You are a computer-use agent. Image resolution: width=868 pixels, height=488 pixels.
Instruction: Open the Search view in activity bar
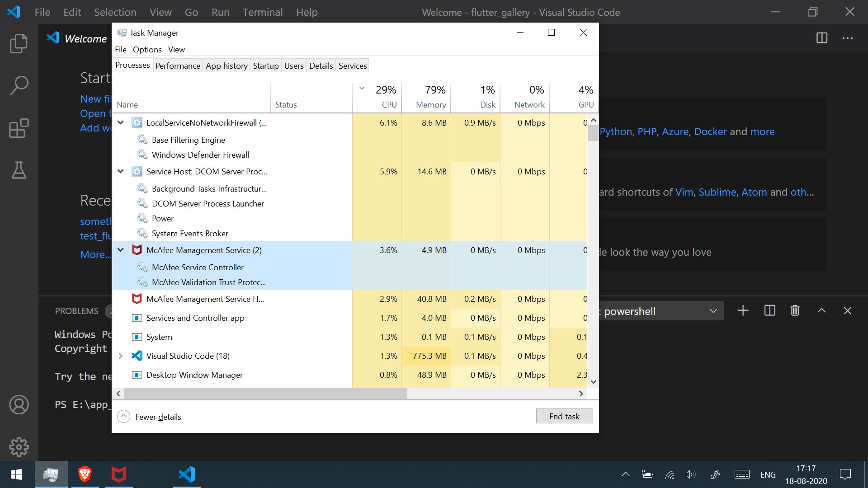coord(19,85)
